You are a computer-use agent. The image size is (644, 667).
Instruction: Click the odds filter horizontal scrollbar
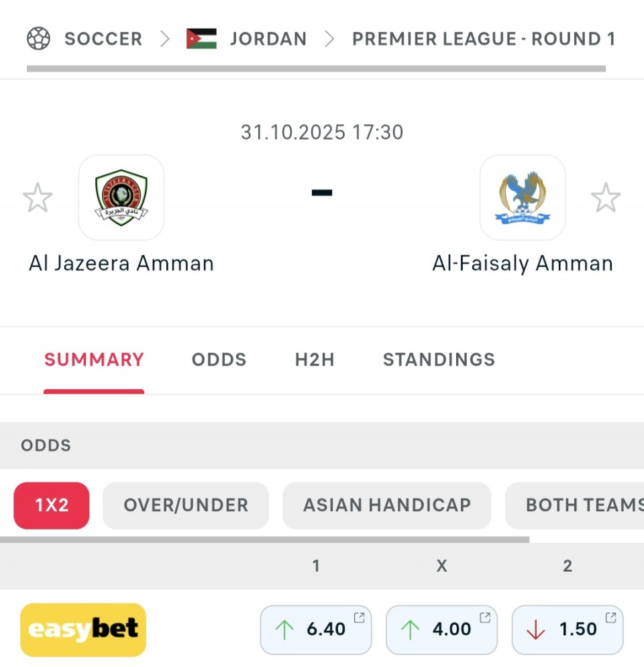click(x=264, y=539)
